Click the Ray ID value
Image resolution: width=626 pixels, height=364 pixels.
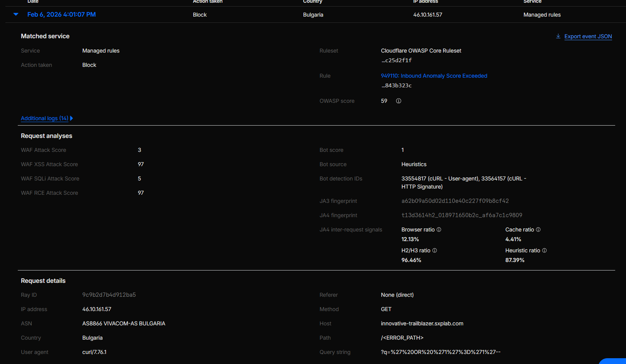point(109,294)
